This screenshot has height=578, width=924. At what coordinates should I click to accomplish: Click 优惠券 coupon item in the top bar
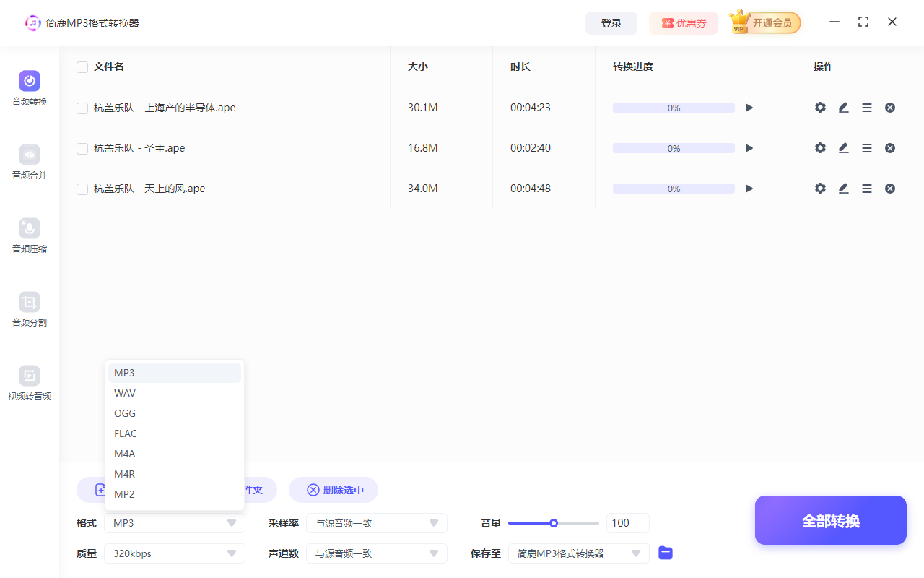coord(683,22)
